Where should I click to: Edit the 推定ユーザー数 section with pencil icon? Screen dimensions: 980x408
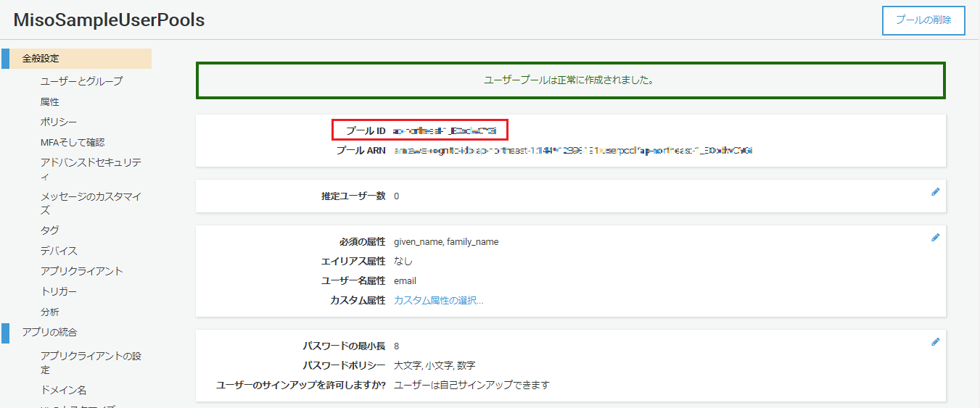click(935, 192)
